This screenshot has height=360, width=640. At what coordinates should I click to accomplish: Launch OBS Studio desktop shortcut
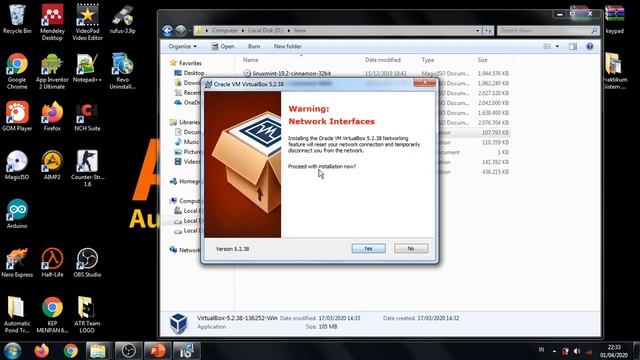[x=87, y=262]
